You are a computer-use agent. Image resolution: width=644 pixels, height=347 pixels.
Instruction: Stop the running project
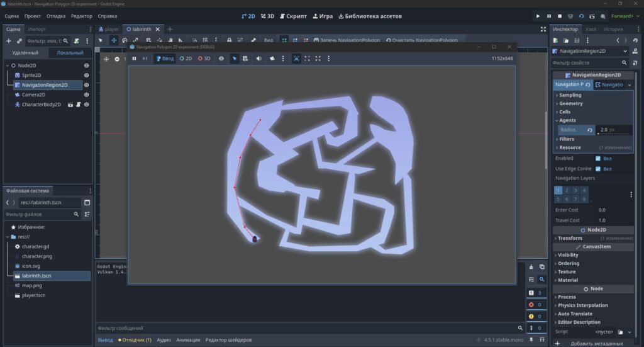tap(559, 16)
